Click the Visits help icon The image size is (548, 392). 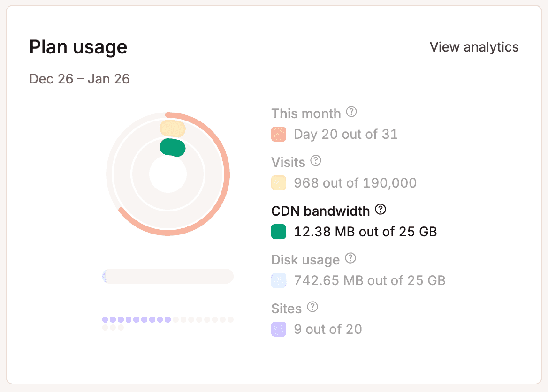tap(316, 161)
